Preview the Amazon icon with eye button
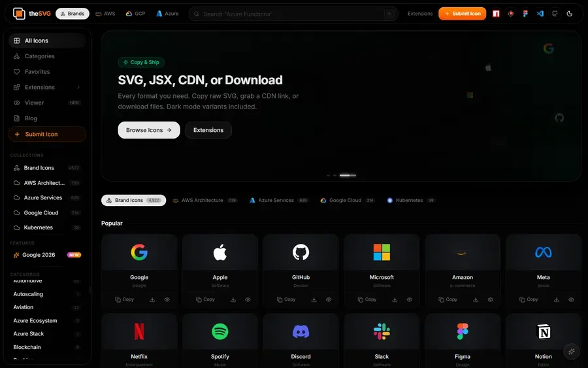588x368 pixels. click(490, 300)
